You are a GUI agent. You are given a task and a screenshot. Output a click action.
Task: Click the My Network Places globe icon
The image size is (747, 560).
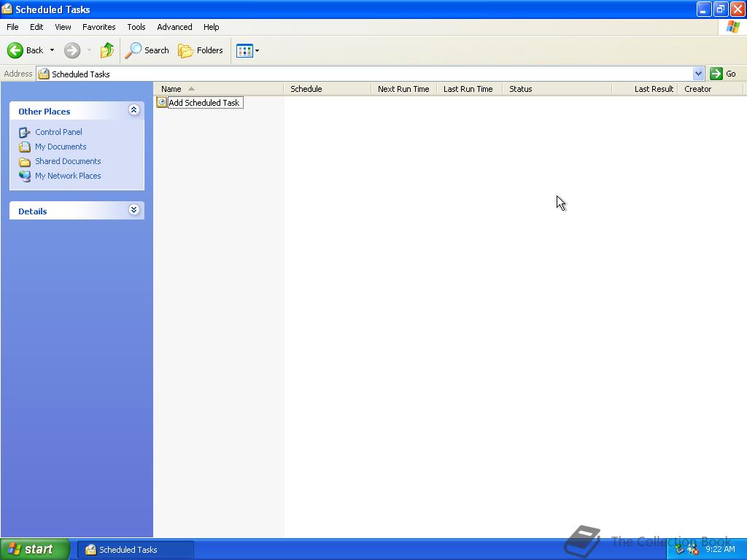[x=25, y=176]
